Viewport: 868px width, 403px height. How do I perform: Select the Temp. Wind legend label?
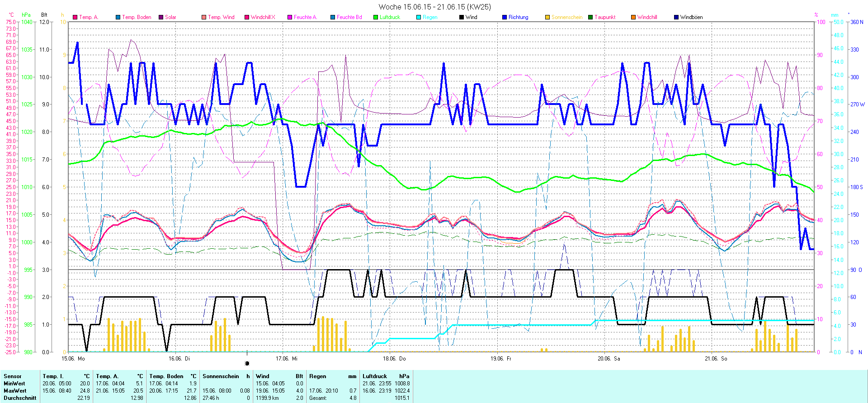pyautogui.click(x=221, y=17)
